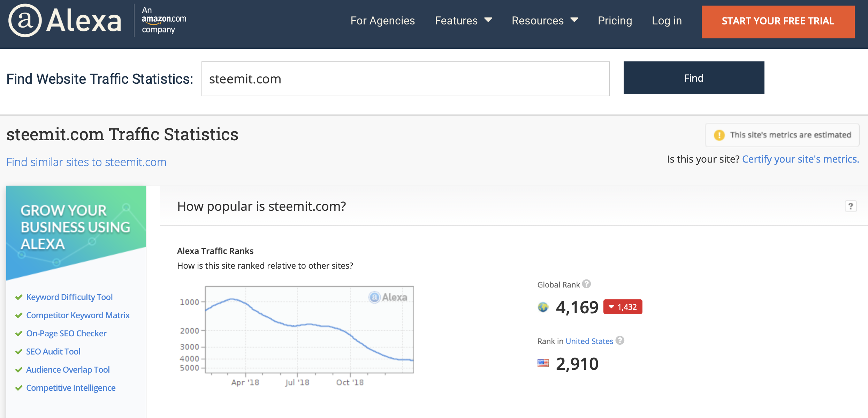Click the red 1,432 rank change badge
868x418 pixels.
coord(623,307)
